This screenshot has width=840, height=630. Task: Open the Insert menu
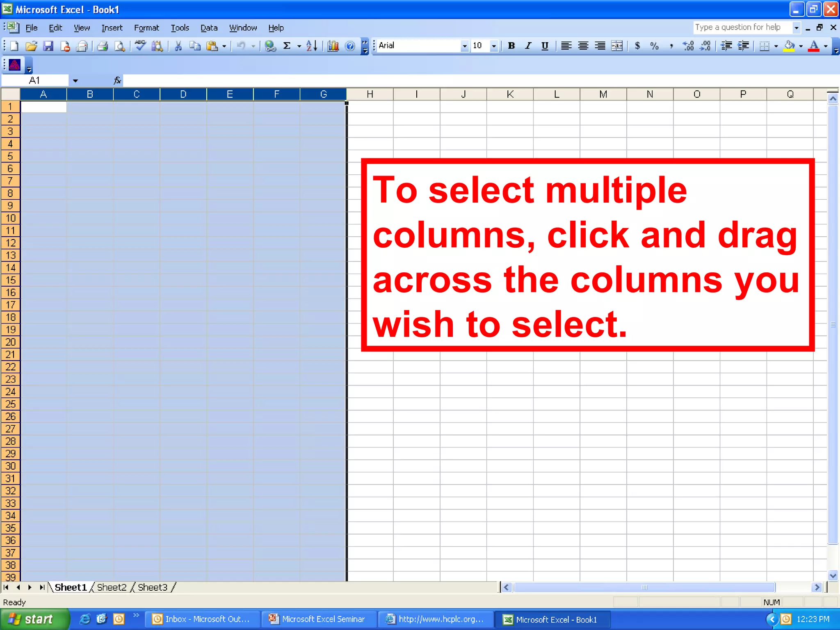point(112,27)
